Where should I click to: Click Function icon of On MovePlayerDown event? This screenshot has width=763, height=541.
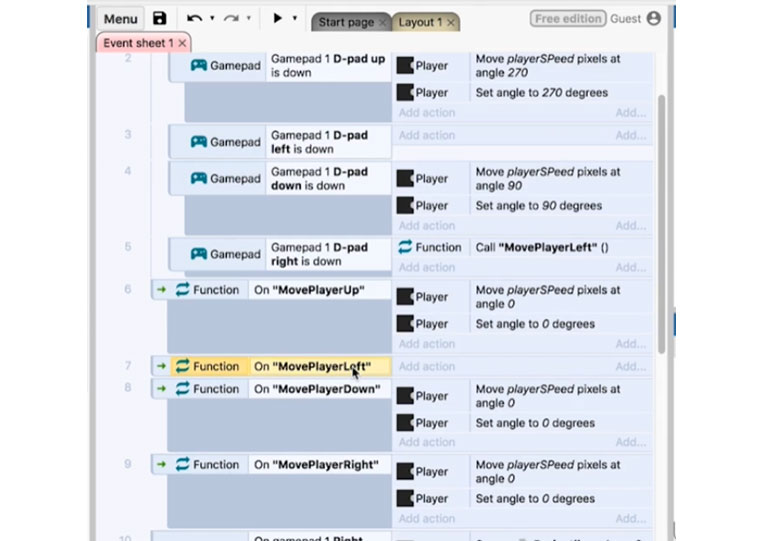[x=182, y=388]
